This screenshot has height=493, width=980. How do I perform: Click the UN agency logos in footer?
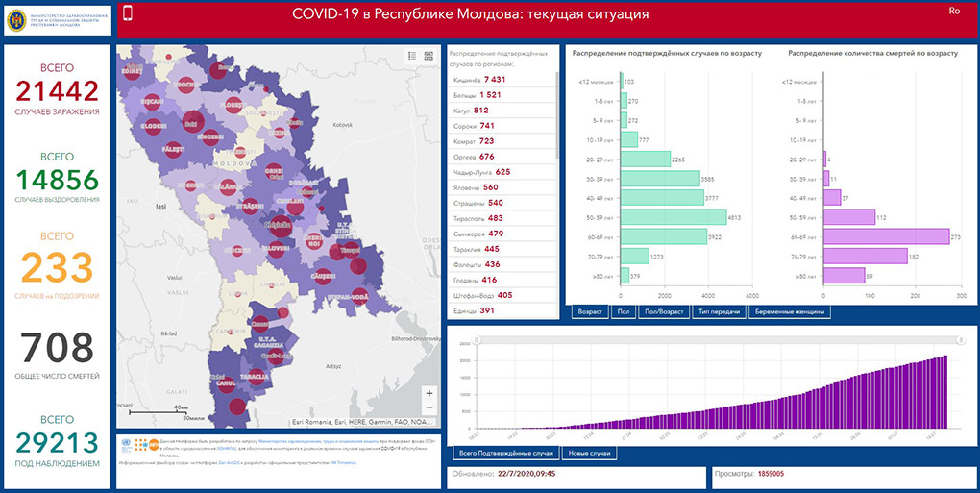click(144, 444)
